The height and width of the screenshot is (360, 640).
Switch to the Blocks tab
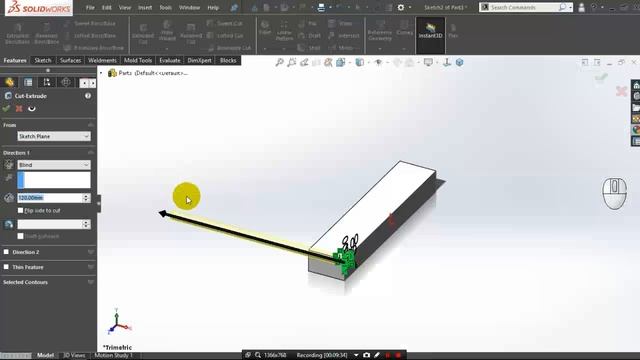[x=228, y=60]
